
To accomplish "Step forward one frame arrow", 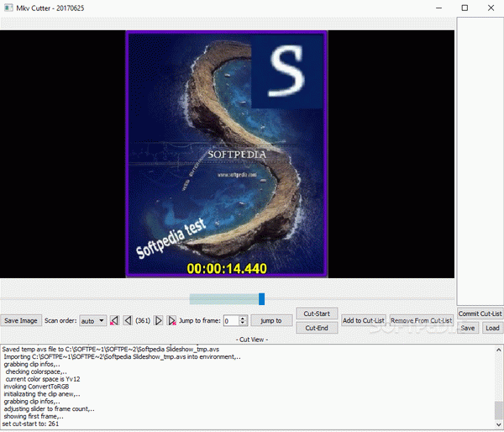I will [159, 320].
